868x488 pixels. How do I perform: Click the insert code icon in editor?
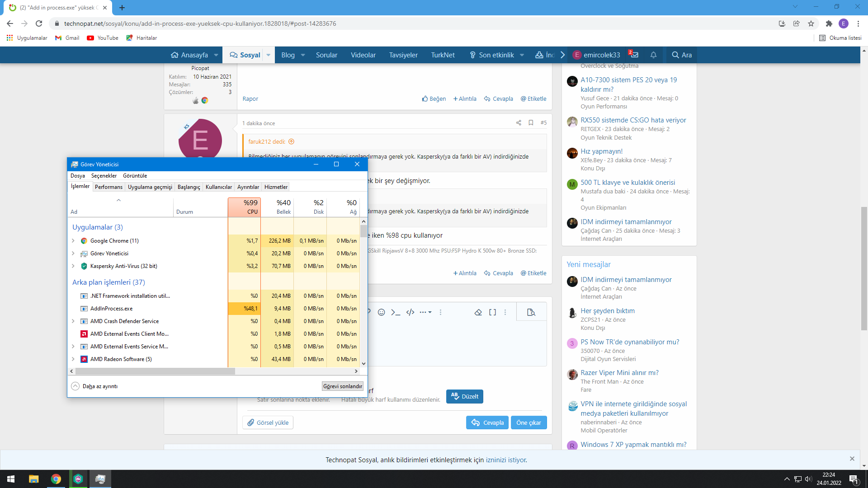click(x=410, y=312)
